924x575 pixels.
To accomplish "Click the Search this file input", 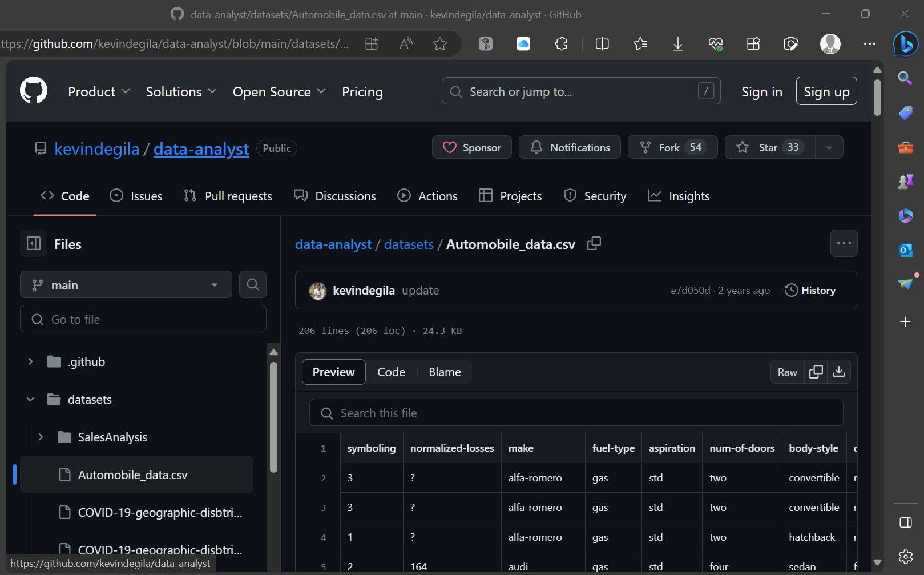I will pos(576,412).
